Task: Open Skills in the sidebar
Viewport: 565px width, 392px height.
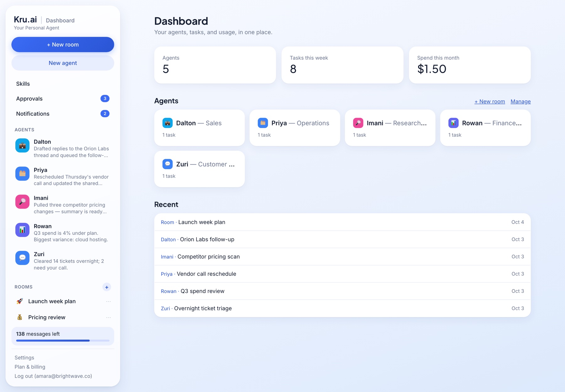Action: coord(63,84)
